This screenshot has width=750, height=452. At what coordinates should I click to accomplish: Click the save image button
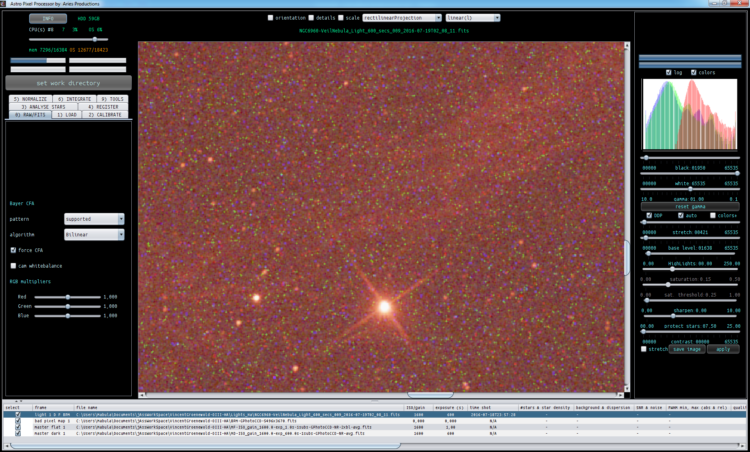[687, 349]
